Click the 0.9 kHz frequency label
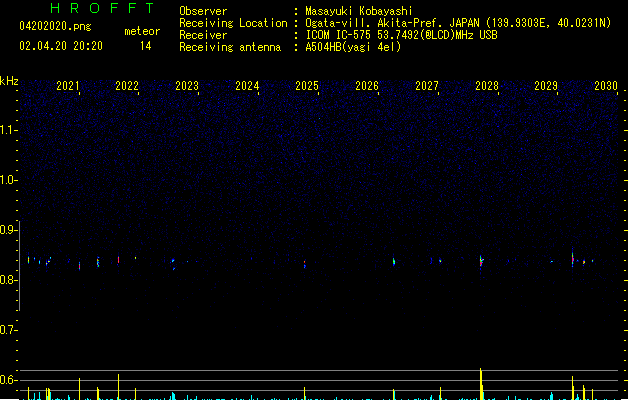 pos(8,230)
